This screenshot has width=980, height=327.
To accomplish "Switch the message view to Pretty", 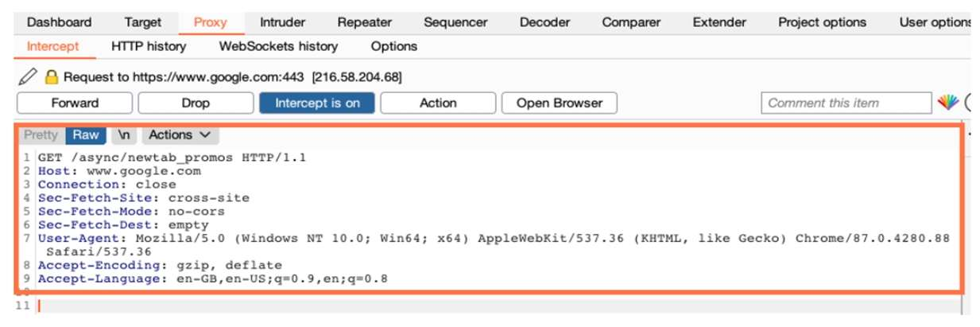I will (x=41, y=135).
